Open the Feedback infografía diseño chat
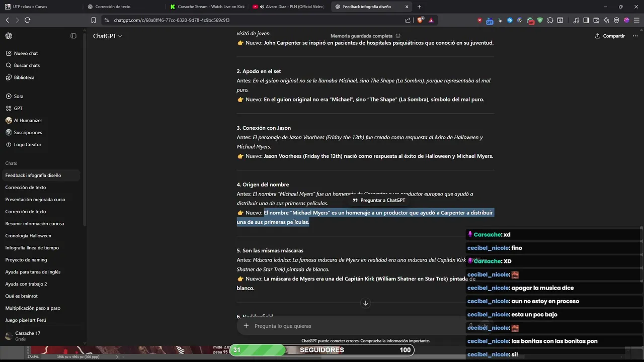644x362 pixels. (x=40, y=175)
